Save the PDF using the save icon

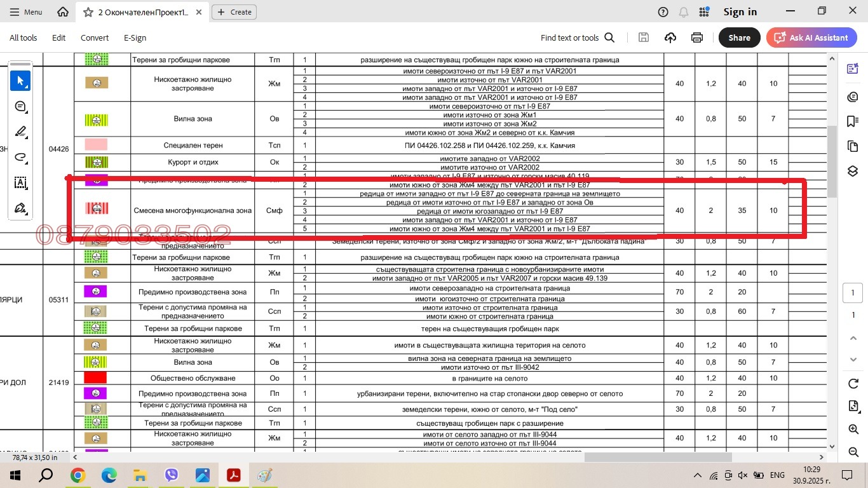pos(643,37)
